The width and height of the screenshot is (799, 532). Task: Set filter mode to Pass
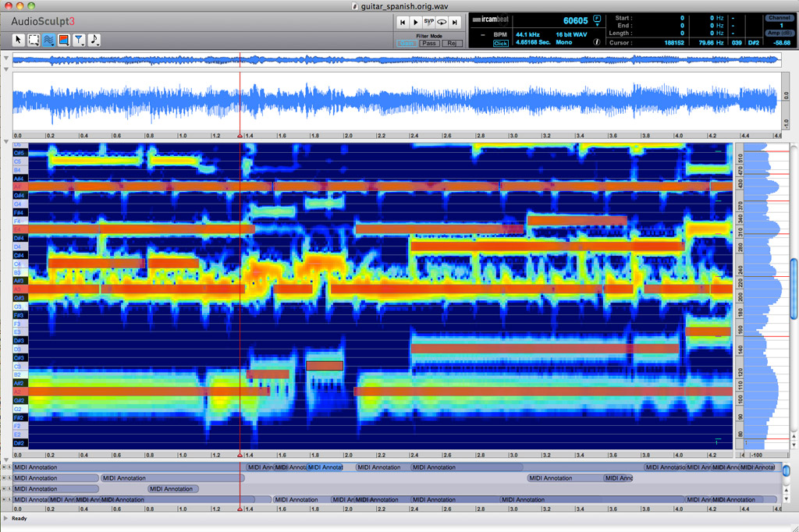pyautogui.click(x=429, y=43)
